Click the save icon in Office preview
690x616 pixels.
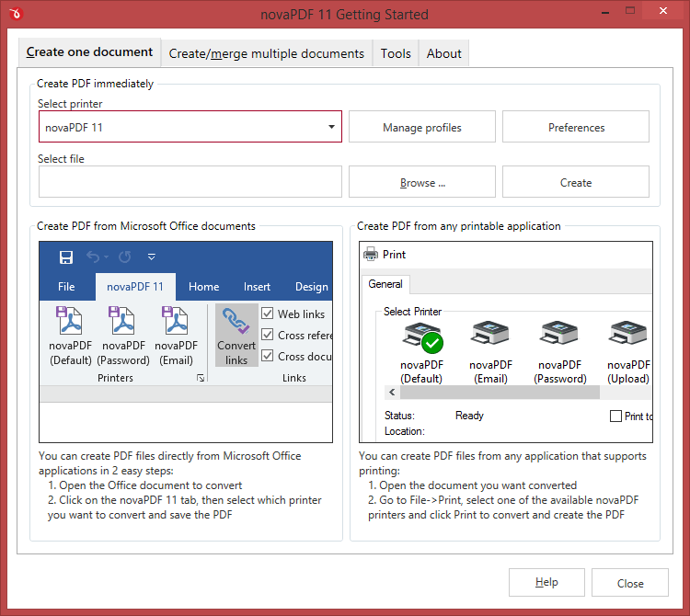(x=66, y=257)
